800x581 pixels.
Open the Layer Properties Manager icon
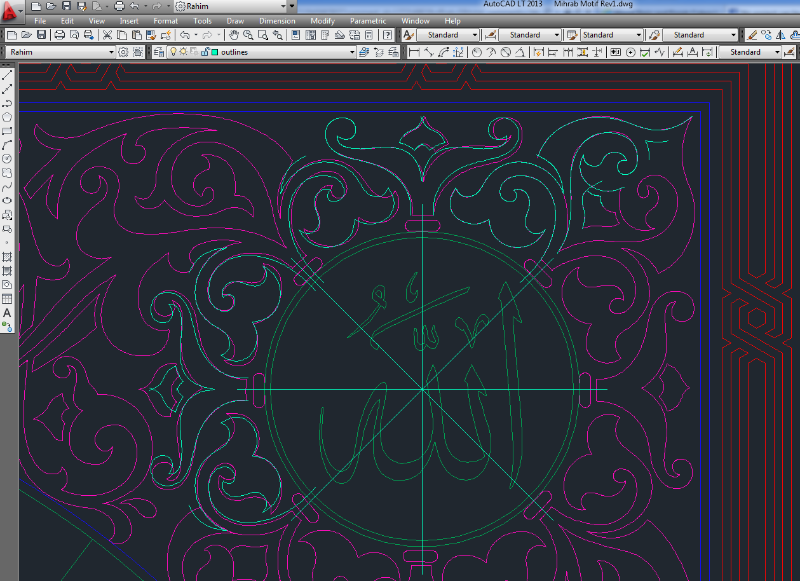pos(159,52)
